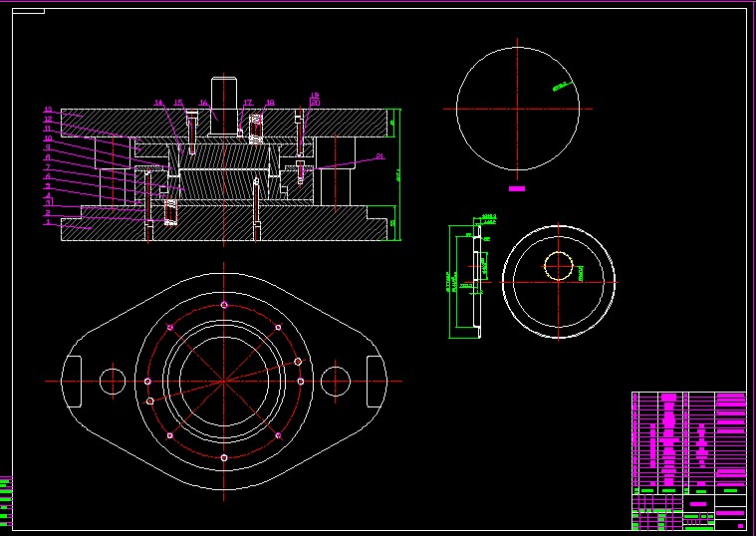Click the right guide-post circle in the plan view
756x536 pixels.
pos(335,382)
